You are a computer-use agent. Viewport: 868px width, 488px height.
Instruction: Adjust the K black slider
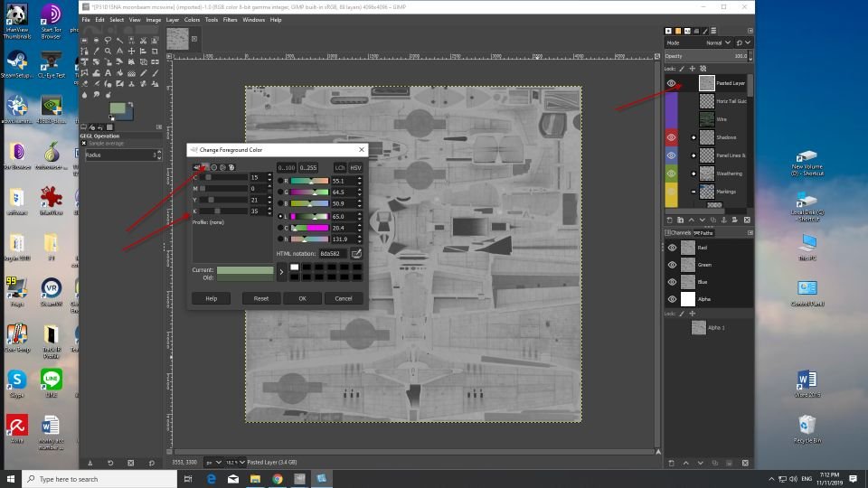click(223, 211)
